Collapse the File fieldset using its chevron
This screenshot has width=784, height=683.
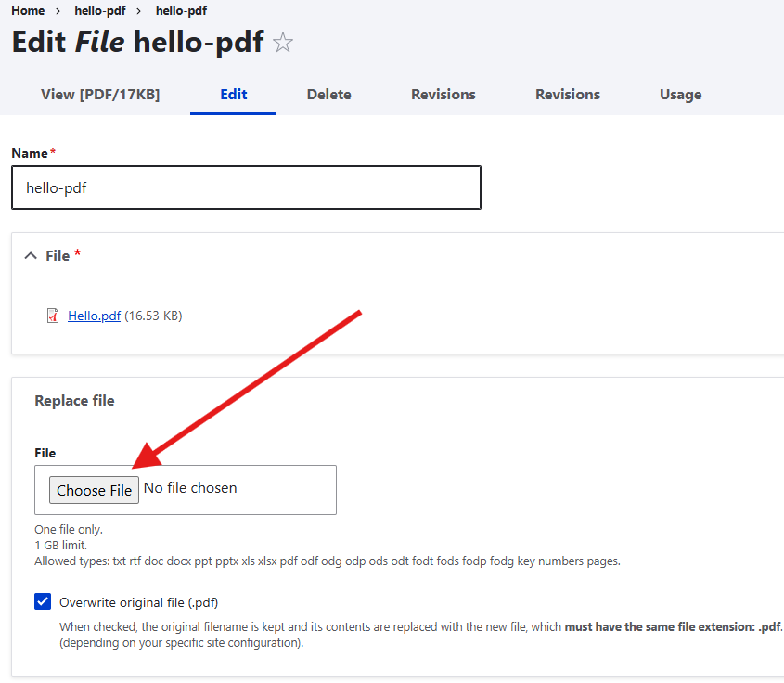click(x=30, y=255)
